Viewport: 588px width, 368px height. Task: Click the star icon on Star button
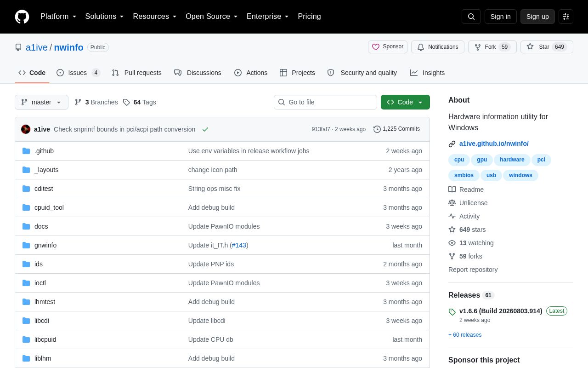(x=530, y=47)
